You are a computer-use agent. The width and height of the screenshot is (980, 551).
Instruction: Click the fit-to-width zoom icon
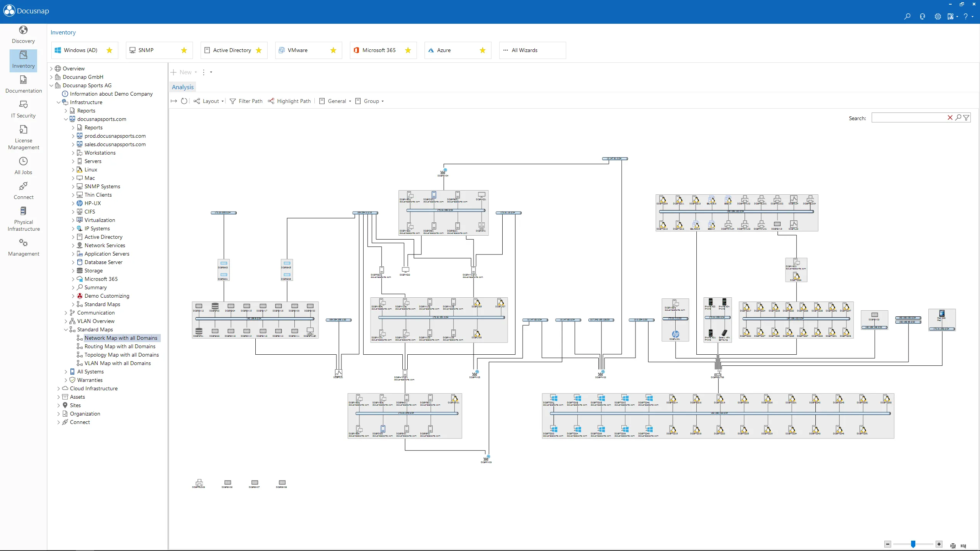(964, 546)
